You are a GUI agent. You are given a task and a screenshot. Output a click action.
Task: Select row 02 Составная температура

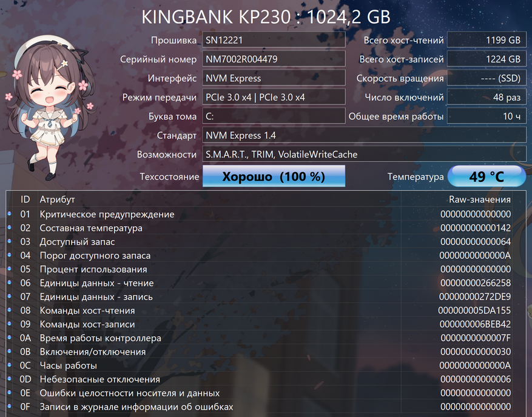pyautogui.click(x=266, y=228)
